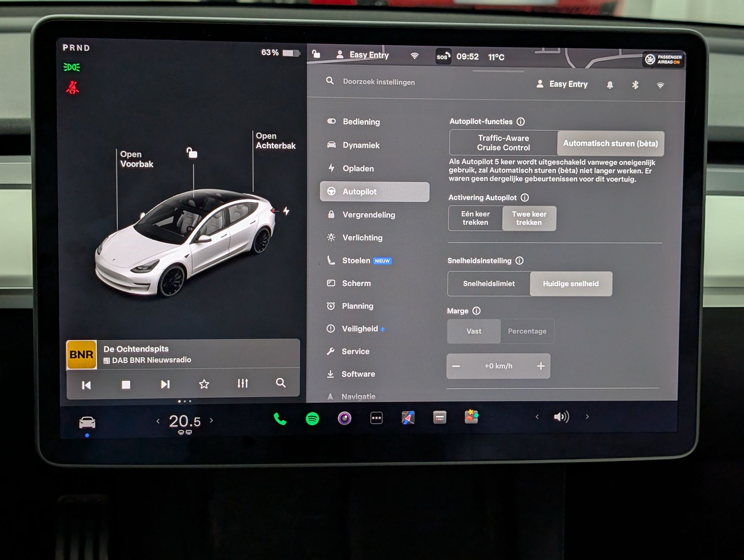Go to the Software settings section
The width and height of the screenshot is (744, 560).
pos(358,374)
